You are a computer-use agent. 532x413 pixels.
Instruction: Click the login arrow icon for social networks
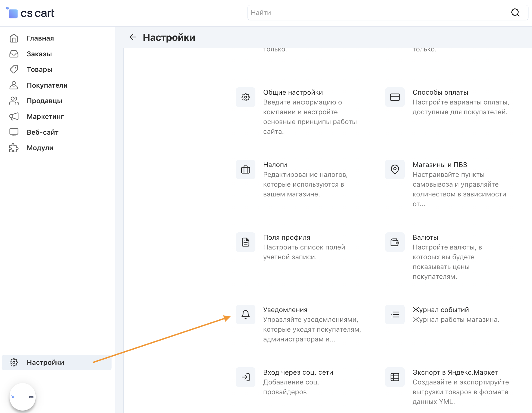[x=245, y=377]
